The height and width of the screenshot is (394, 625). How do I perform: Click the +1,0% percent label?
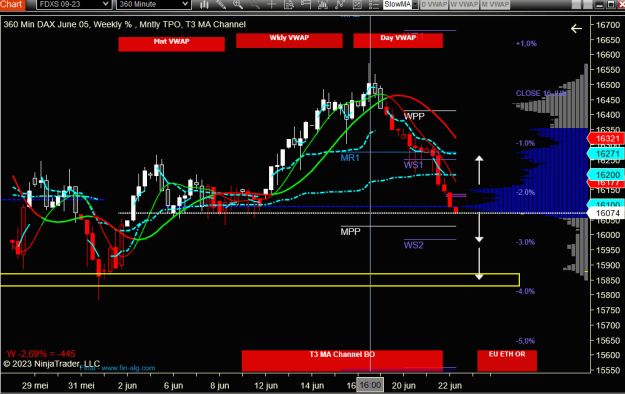point(526,43)
